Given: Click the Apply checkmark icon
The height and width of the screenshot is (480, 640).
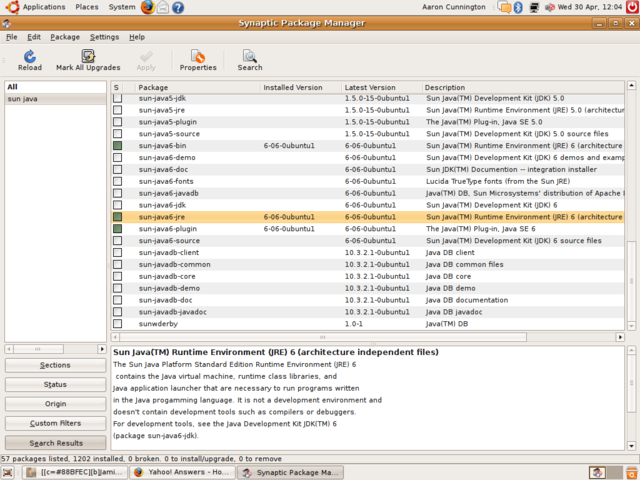Looking at the screenshot, I should tap(146, 56).
